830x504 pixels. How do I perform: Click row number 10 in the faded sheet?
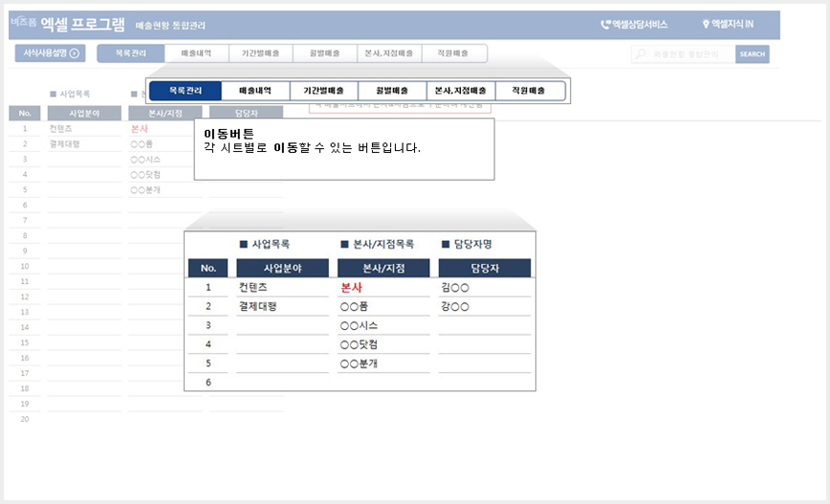click(x=24, y=266)
